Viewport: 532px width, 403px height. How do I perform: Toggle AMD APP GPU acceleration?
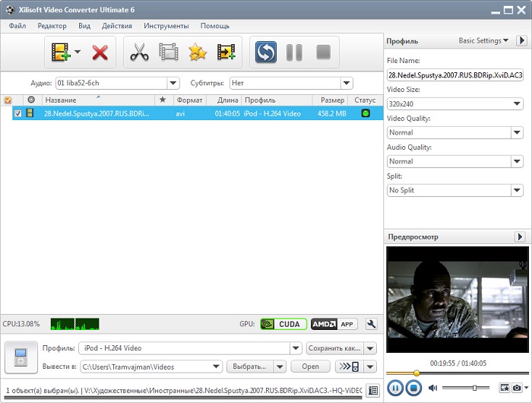tap(334, 324)
